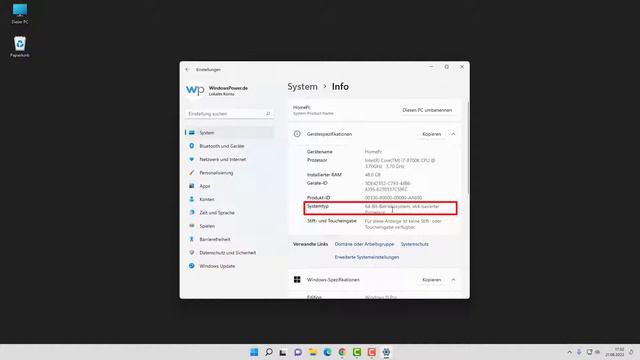640x360 pixels.
Task: Open Personalisierung settings
Action: click(x=229, y=173)
